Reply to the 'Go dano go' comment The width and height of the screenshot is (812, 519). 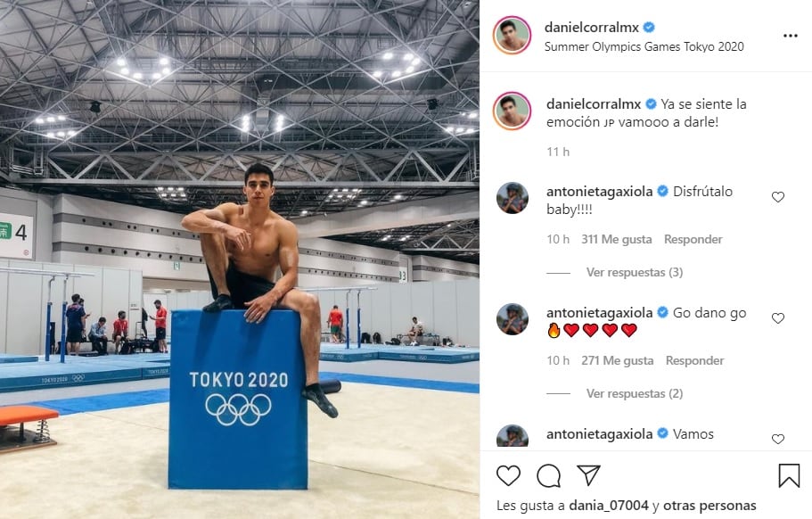(x=694, y=360)
